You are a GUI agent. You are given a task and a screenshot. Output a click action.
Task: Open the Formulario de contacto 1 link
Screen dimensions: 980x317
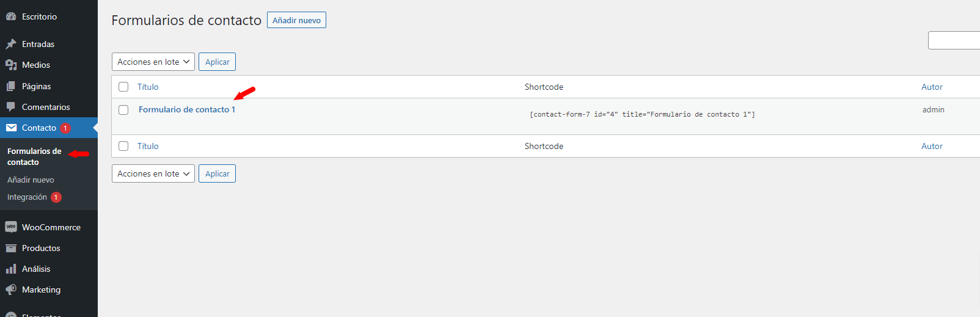click(187, 109)
